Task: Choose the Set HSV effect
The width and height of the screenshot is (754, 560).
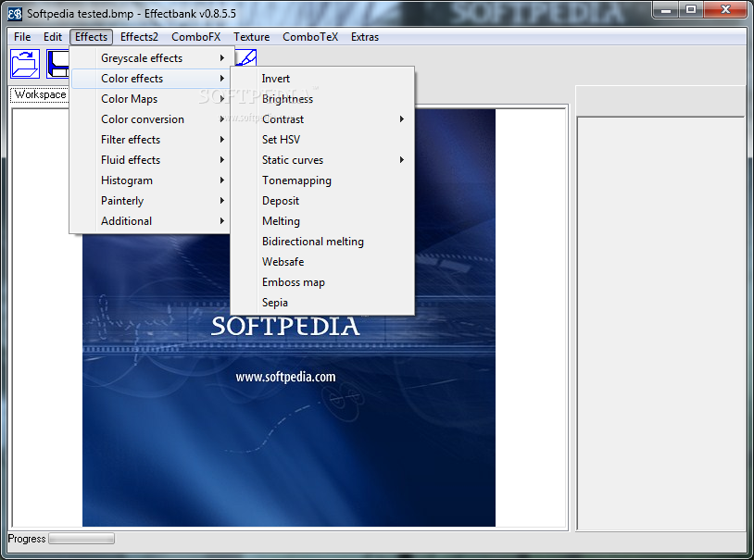Action: (322, 140)
